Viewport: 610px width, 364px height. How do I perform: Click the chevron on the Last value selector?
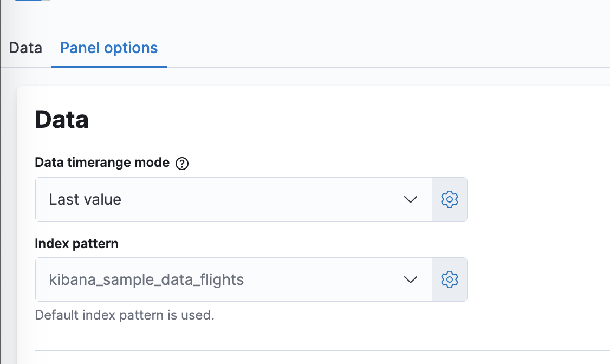coord(410,199)
